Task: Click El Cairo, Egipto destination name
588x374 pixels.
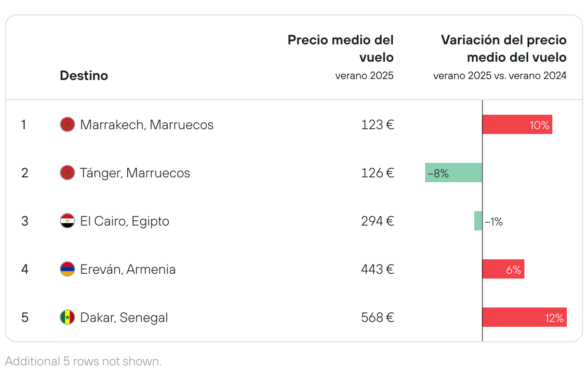Action: (x=125, y=221)
